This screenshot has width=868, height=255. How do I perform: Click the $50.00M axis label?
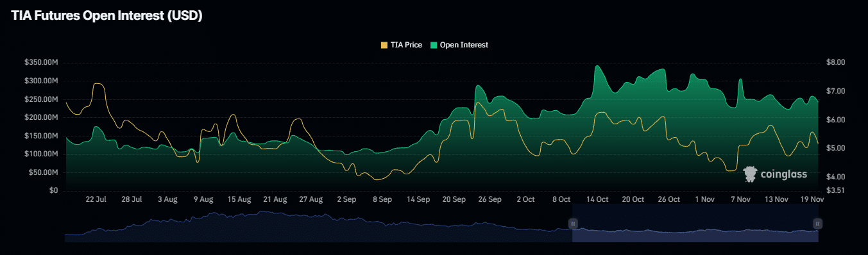pyautogui.click(x=44, y=172)
